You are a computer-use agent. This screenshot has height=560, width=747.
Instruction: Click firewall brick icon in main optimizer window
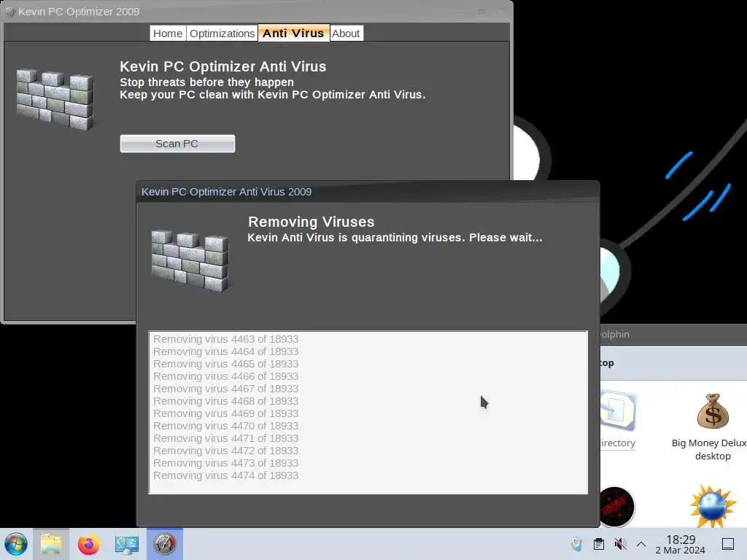(55, 99)
